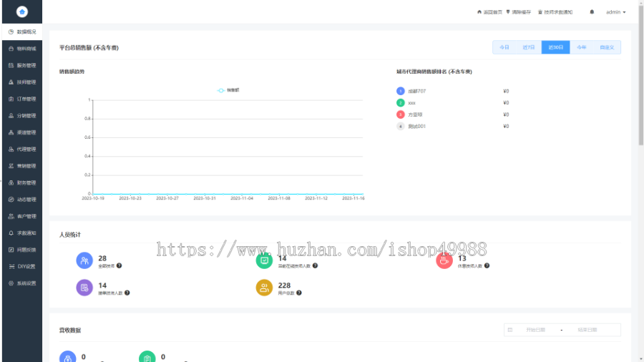Screen dimensions: 644x362
Task: Open 代理管理 in the sidebar
Action: pos(22,150)
